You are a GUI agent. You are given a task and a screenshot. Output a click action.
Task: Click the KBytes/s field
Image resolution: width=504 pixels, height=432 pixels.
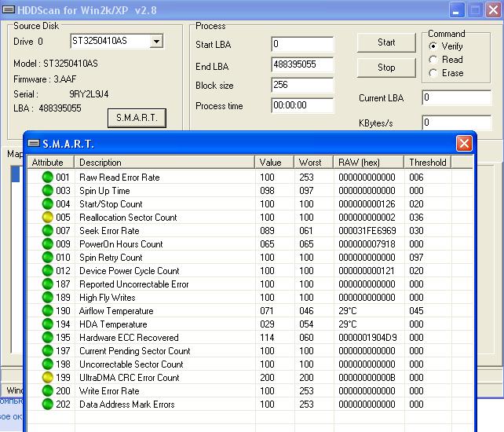[x=456, y=123]
